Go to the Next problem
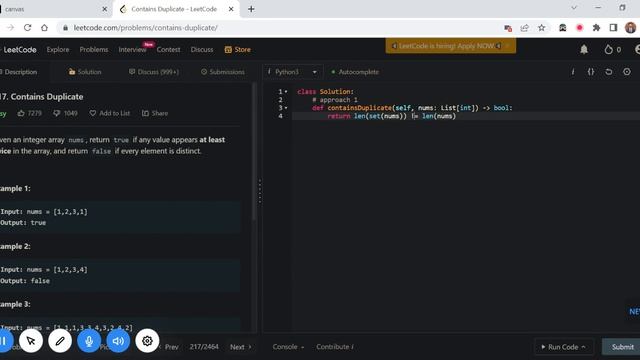Image resolution: width=640 pixels, height=360 pixels. pyautogui.click(x=241, y=347)
